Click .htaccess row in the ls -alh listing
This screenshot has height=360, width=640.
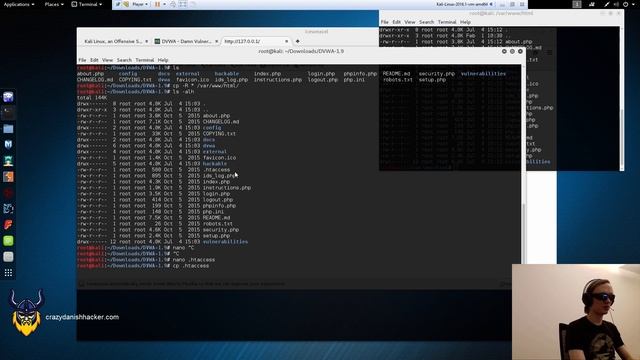[154, 170]
